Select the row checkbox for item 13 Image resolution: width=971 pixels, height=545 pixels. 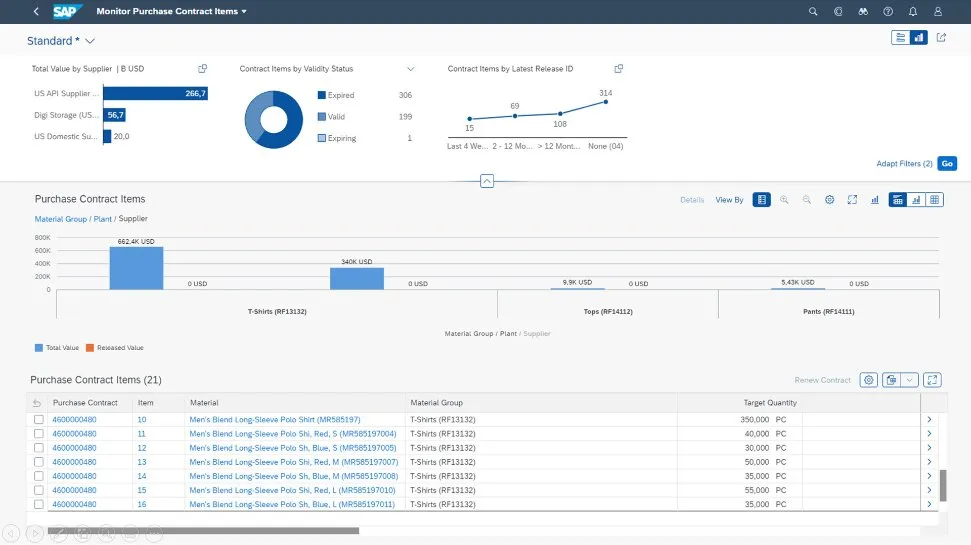tap(39, 462)
